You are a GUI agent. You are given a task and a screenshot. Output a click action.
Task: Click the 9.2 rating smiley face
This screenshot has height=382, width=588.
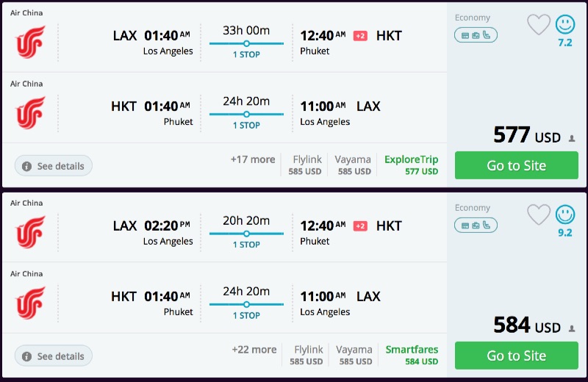coord(565,215)
